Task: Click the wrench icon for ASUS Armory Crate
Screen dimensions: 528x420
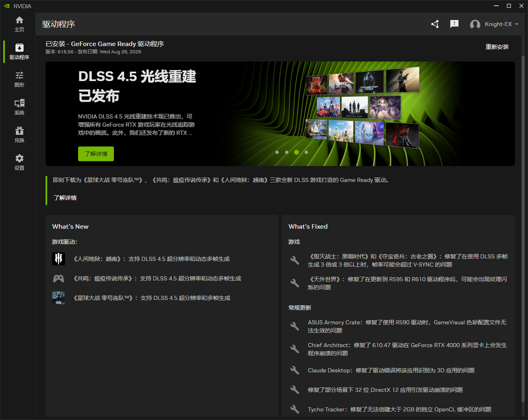Action: click(295, 326)
